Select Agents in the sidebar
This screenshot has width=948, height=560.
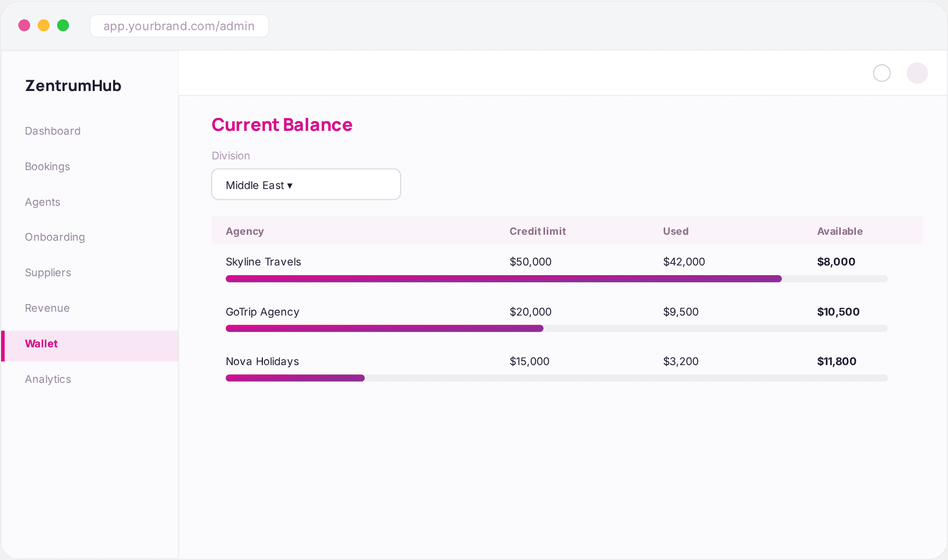43,202
